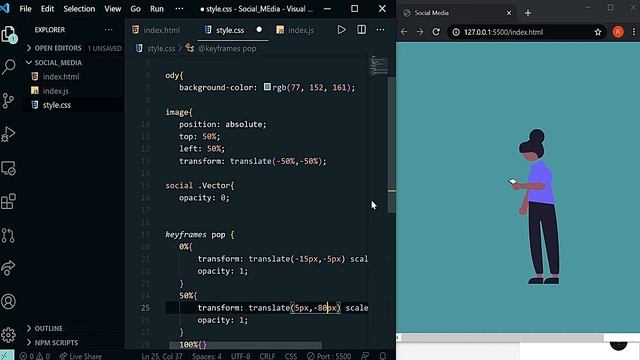
Task: Open errors and warnings count in status bar
Action: [x=35, y=356]
